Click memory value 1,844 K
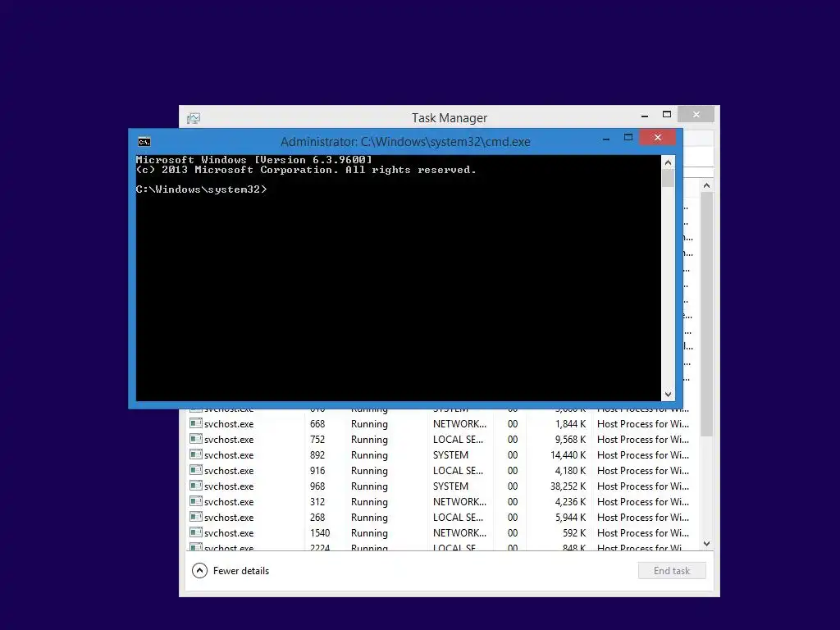840x630 pixels. click(x=571, y=424)
